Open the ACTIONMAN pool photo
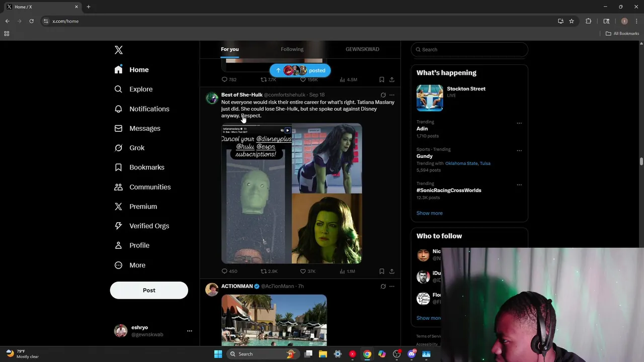The height and width of the screenshot is (362, 644). coord(274,320)
